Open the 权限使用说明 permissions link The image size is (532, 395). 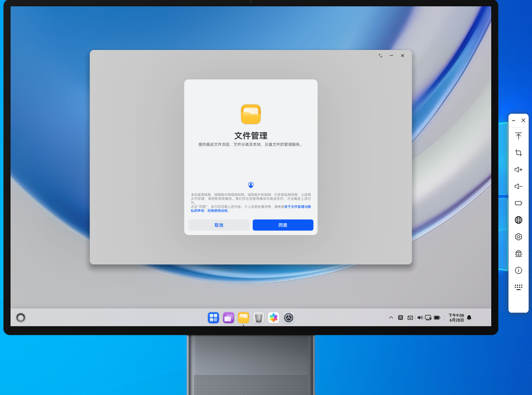(218, 211)
